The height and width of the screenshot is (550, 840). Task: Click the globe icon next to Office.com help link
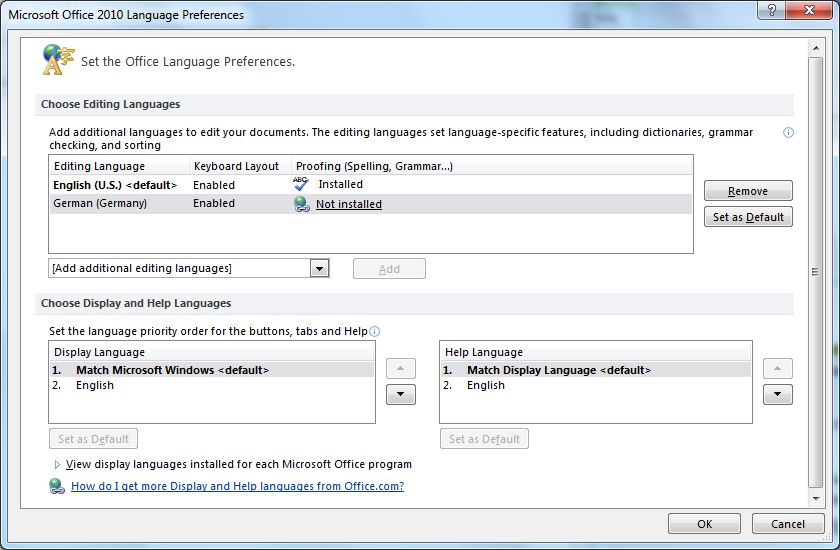(x=57, y=487)
